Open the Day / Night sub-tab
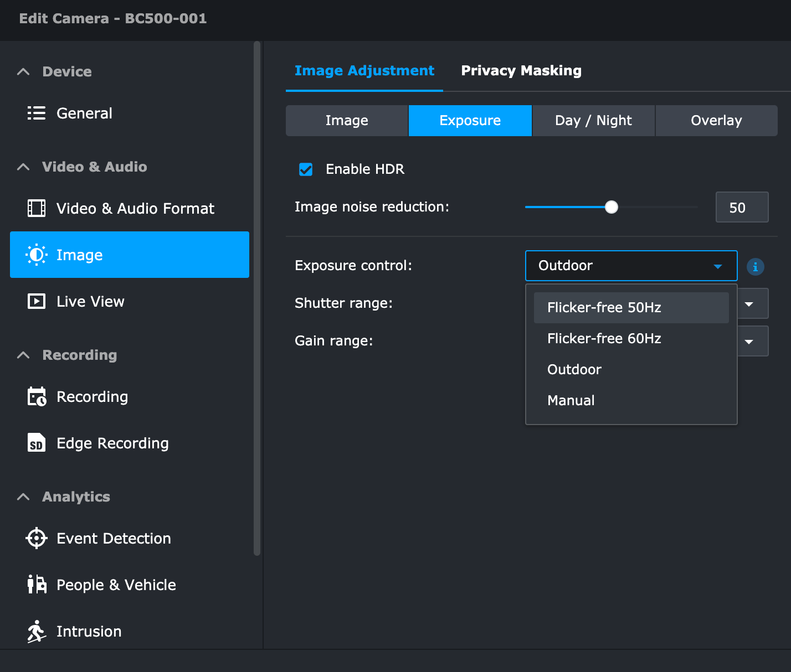 (x=593, y=121)
